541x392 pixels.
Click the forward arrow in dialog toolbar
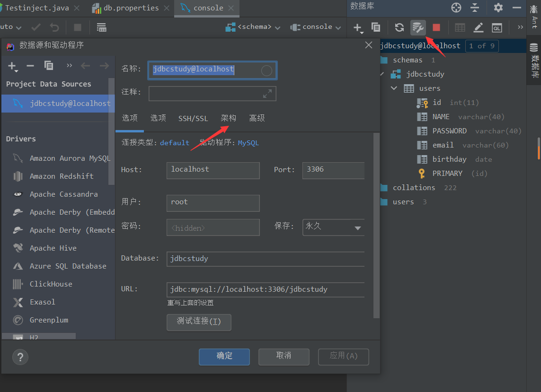[104, 66]
